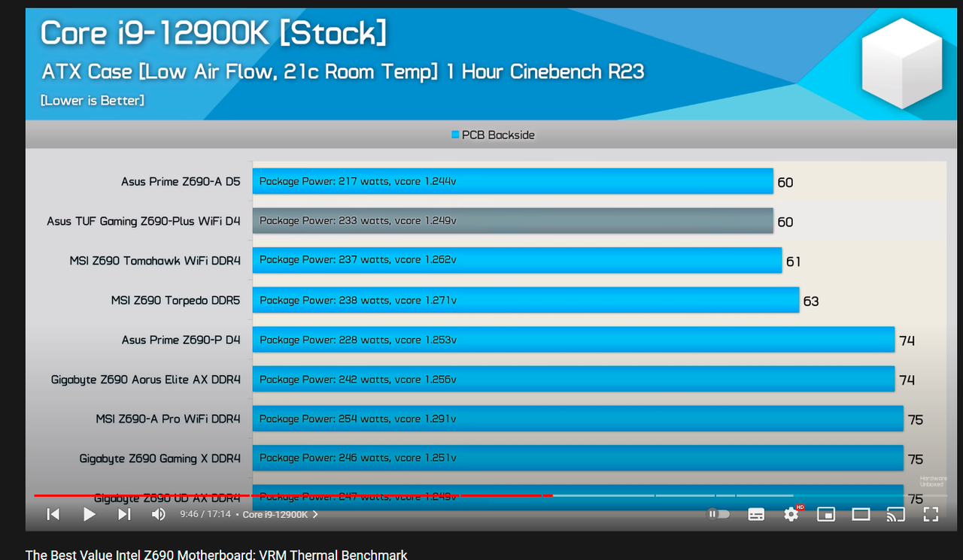Skip to the next video
The height and width of the screenshot is (560, 963).
124,514
